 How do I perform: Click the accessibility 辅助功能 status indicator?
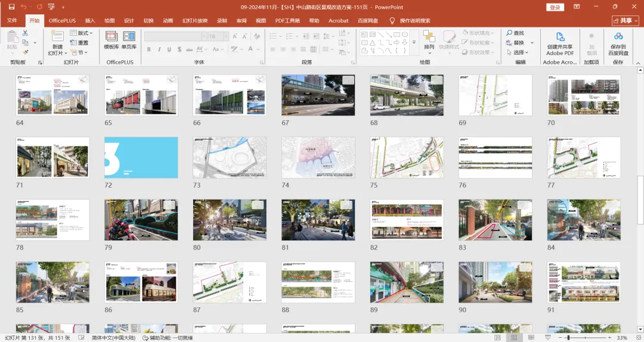click(167, 337)
